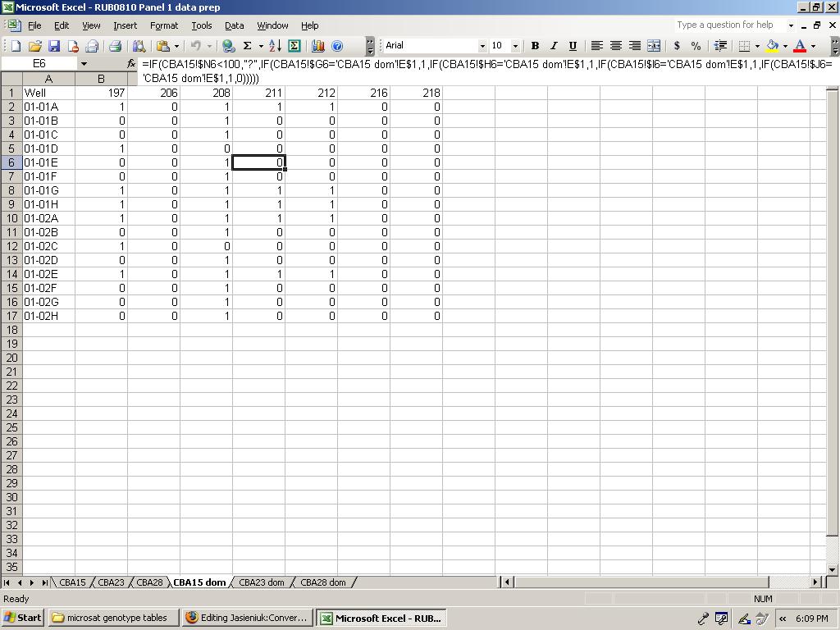Open the Data menu
This screenshot has width=840, height=630.
point(234,25)
